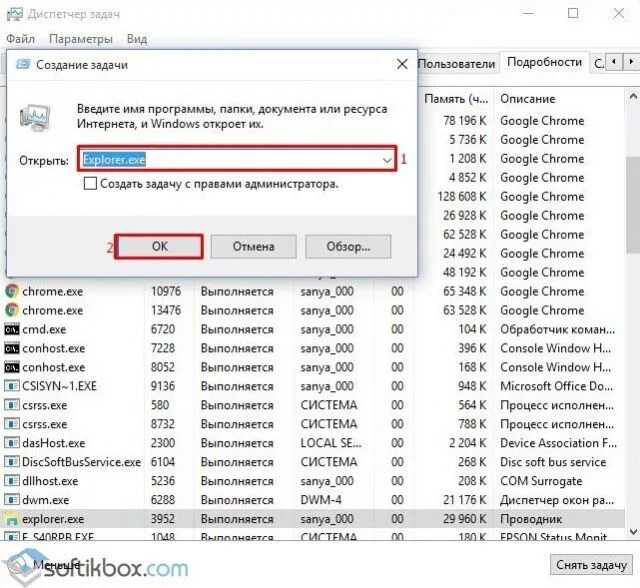Click the memory value 128 608 K
640x588 pixels.
pos(462,197)
